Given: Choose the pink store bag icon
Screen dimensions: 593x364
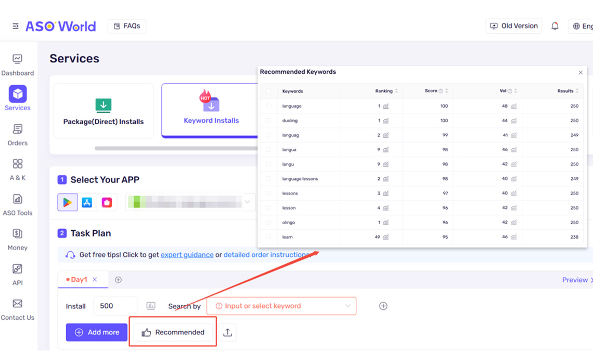Looking at the screenshot, I should (x=107, y=202).
